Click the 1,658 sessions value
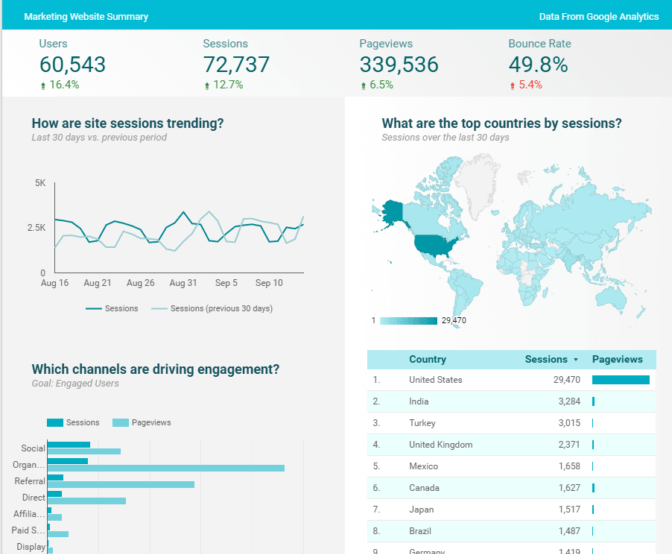This screenshot has width=672, height=554. tap(569, 466)
